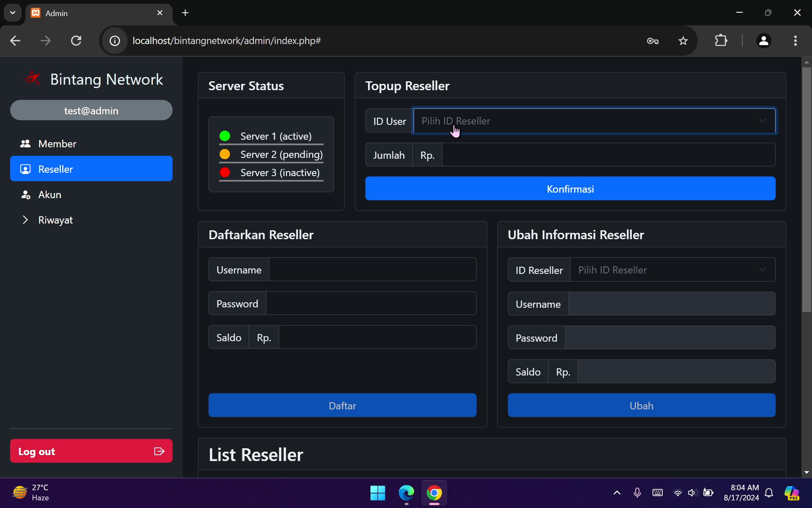Click the Daftar button
The image size is (812, 508).
pyautogui.click(x=343, y=406)
